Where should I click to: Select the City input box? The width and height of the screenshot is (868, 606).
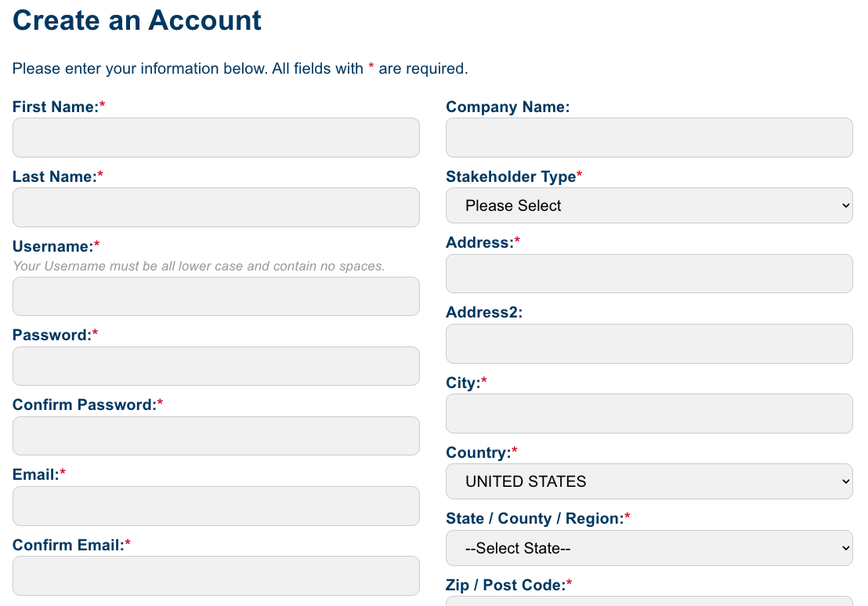pyautogui.click(x=649, y=413)
